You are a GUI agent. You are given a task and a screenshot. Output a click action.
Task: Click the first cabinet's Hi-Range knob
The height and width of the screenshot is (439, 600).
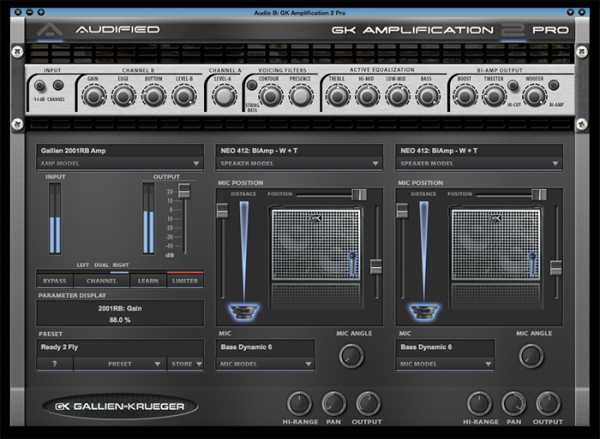300,403
